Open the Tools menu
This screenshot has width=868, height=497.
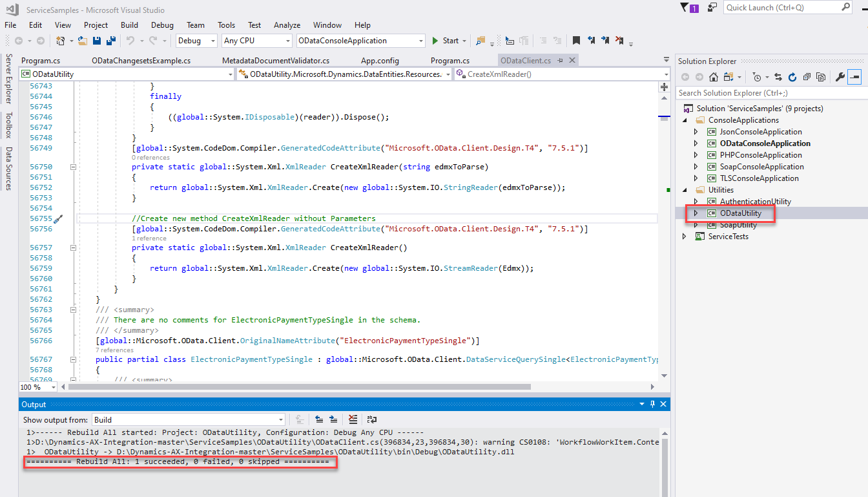point(226,25)
